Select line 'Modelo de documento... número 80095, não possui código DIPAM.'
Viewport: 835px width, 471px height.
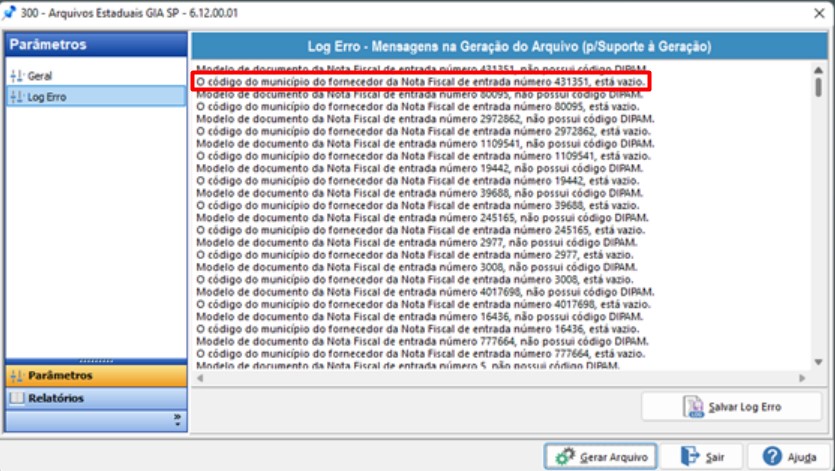coord(419,94)
